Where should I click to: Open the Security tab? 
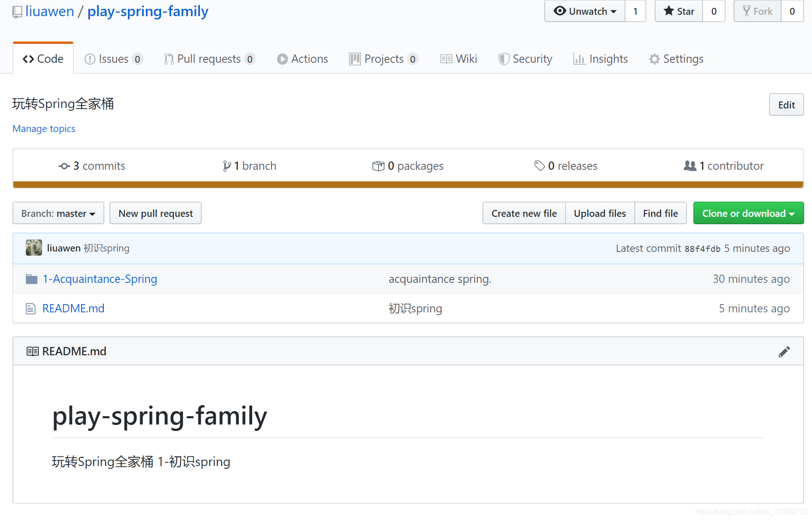525,59
